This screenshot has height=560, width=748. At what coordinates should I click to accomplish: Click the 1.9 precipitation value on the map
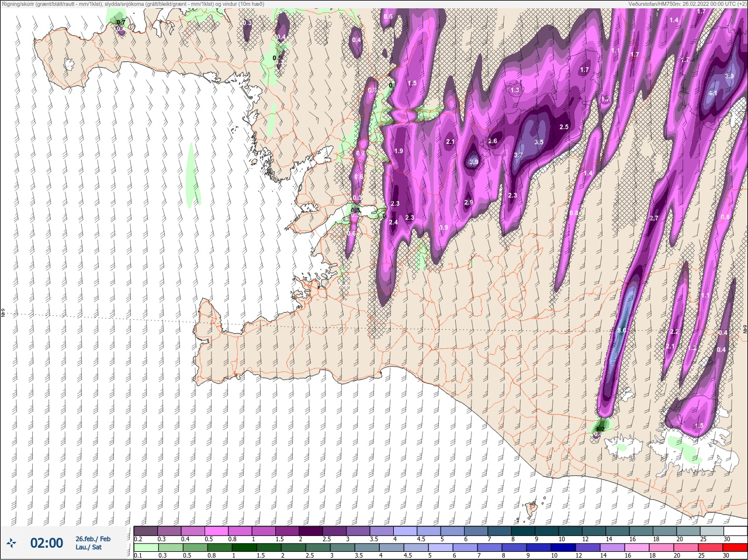pyautogui.click(x=399, y=151)
